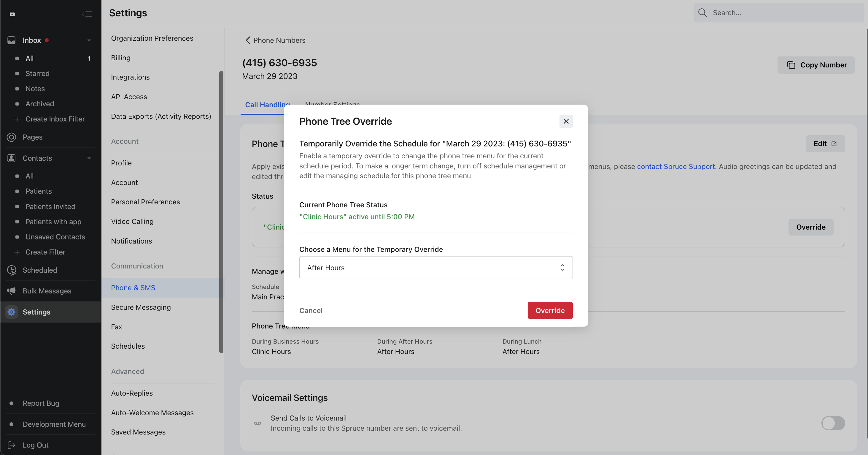
Task: Click the back chevron to Phone Numbers
Action: coord(248,40)
